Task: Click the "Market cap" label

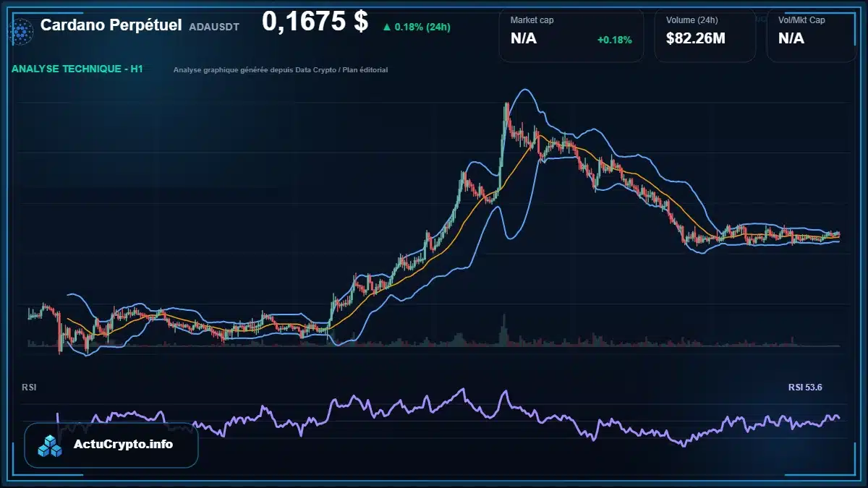Action: [x=532, y=20]
